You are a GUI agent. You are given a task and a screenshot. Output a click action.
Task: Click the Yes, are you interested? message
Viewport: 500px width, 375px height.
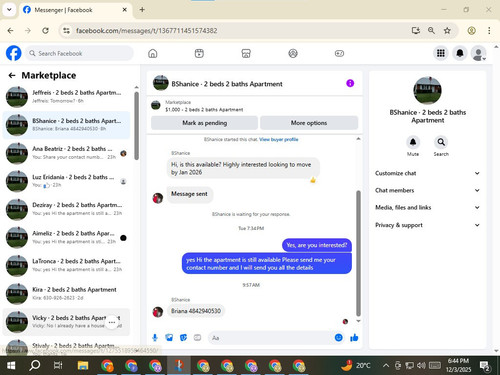(x=317, y=245)
